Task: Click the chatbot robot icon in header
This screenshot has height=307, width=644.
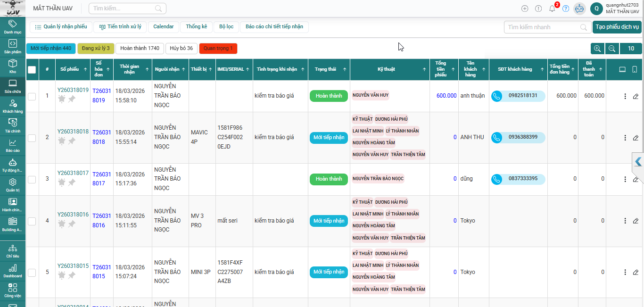Action: click(579, 8)
